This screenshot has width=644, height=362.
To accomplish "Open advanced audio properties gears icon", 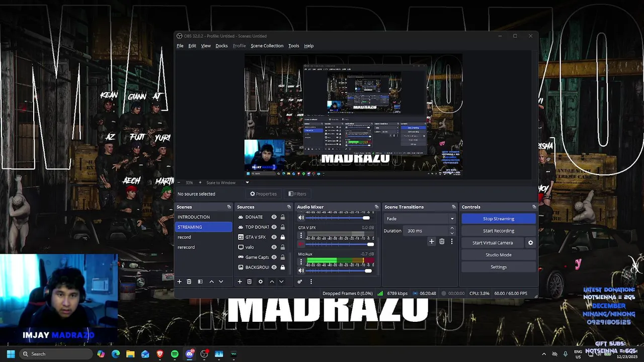I will [x=300, y=282].
